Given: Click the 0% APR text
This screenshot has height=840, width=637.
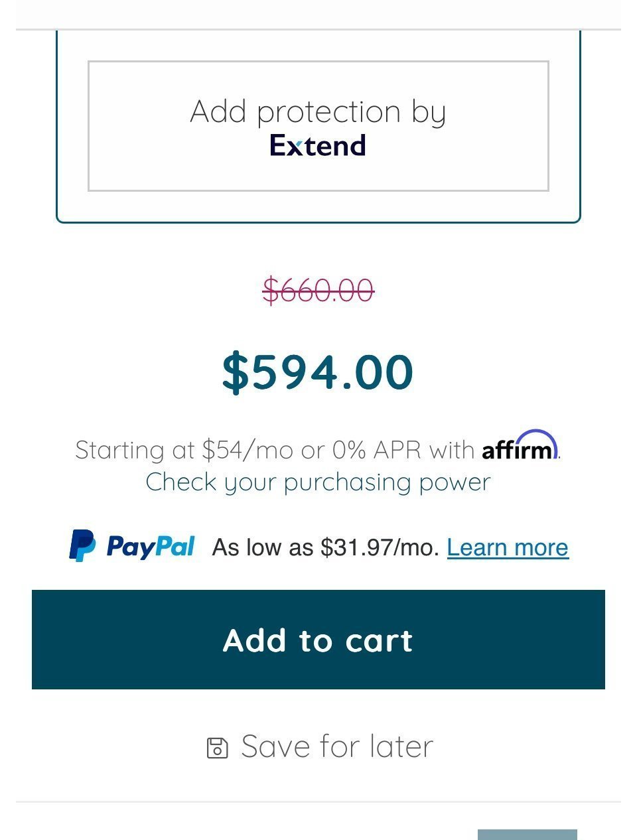Looking at the screenshot, I should (x=377, y=450).
